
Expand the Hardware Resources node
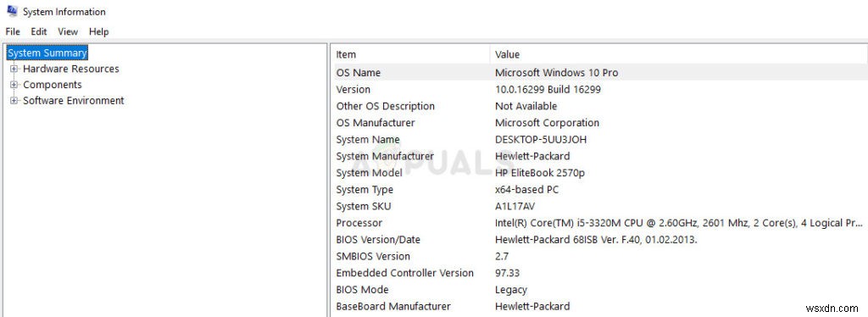[14, 70]
